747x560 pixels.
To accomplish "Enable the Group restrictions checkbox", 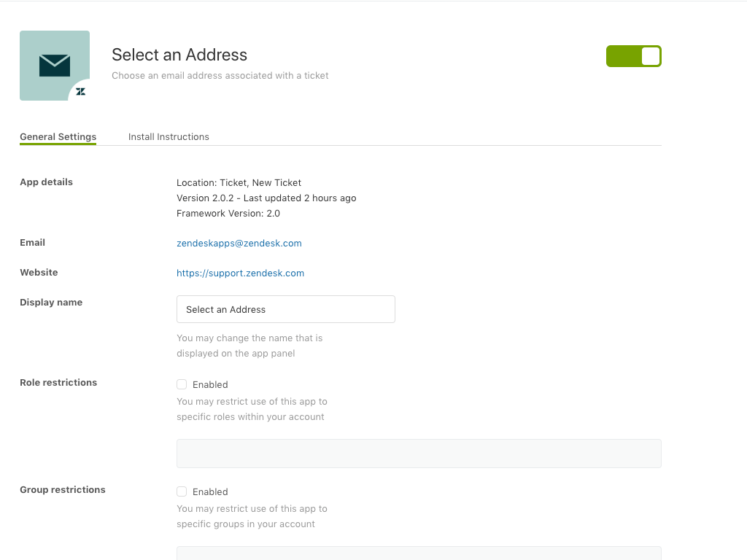I will point(182,491).
